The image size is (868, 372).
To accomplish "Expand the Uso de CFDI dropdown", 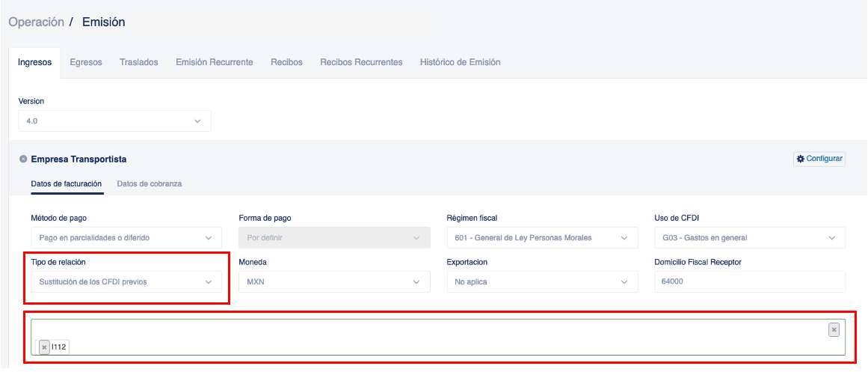I will click(x=750, y=237).
